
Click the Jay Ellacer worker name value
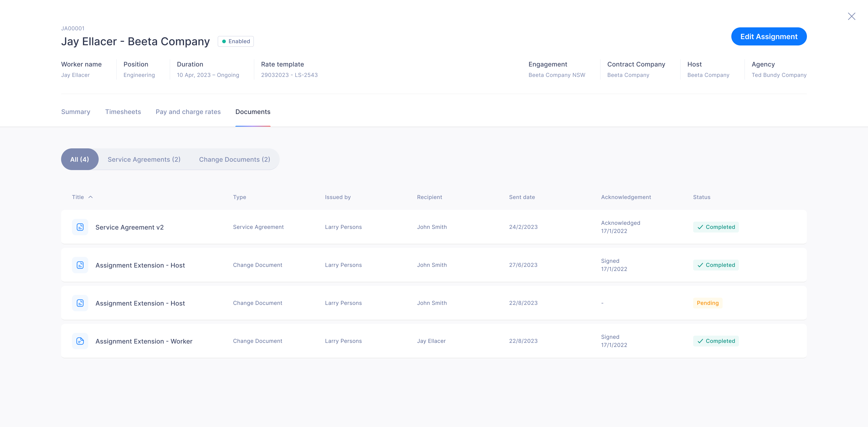(75, 75)
